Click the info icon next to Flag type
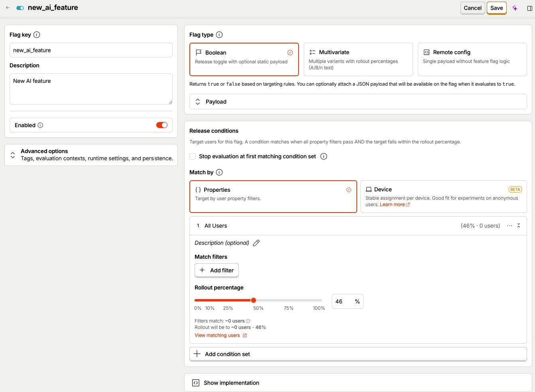 [219, 35]
